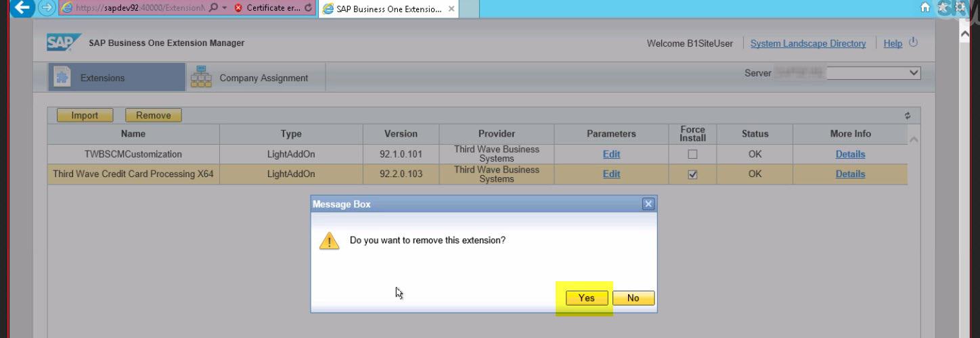Click the extensions table scroll up arrow

(x=914, y=139)
